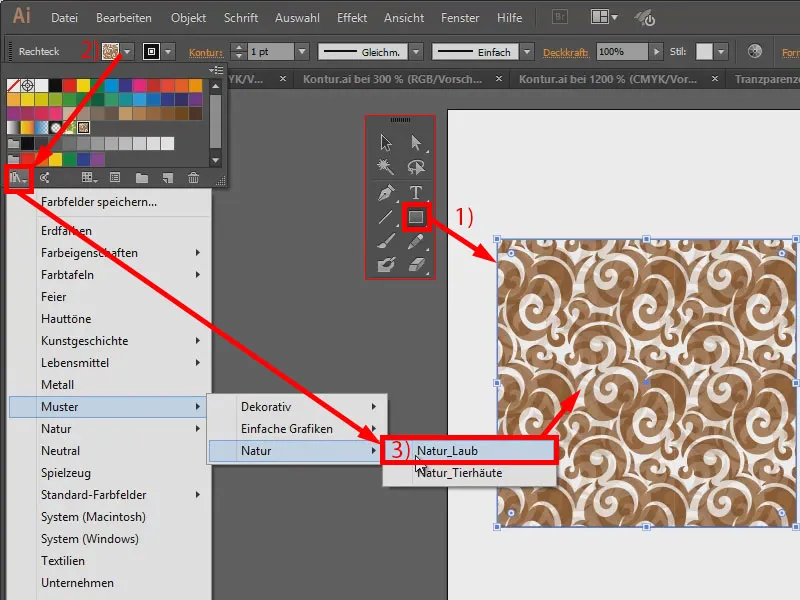Choose Natur_Tierhäute from the submenu

point(469,473)
